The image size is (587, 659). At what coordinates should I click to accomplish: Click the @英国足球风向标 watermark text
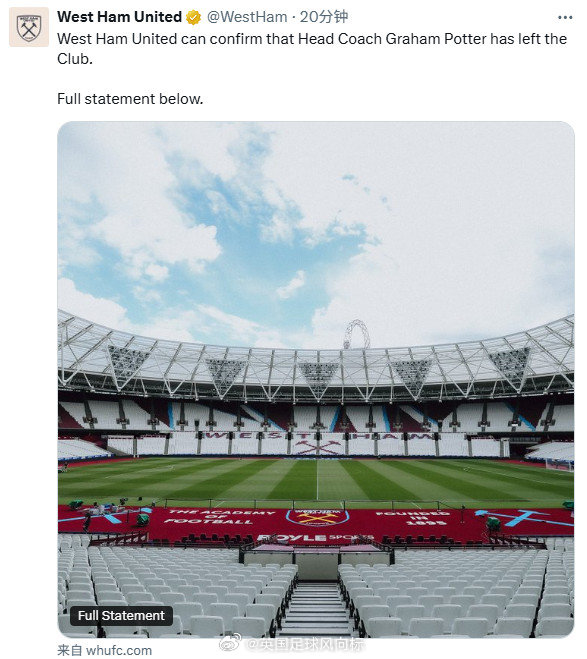tap(305, 643)
